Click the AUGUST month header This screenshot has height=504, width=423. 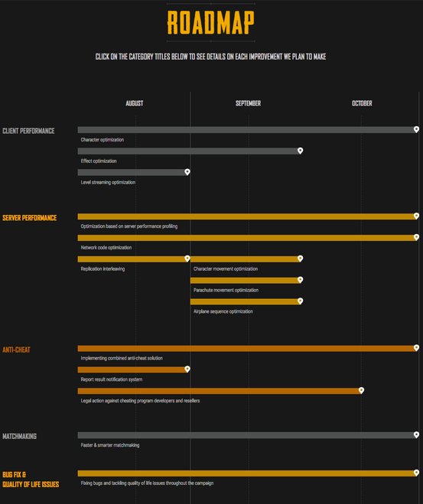coord(135,103)
